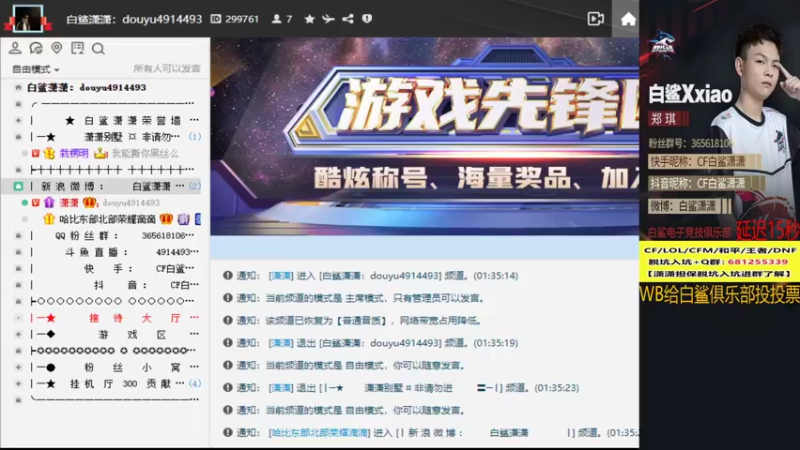
Task: Click the member count (4) on 挂机厅
Action: click(x=195, y=383)
